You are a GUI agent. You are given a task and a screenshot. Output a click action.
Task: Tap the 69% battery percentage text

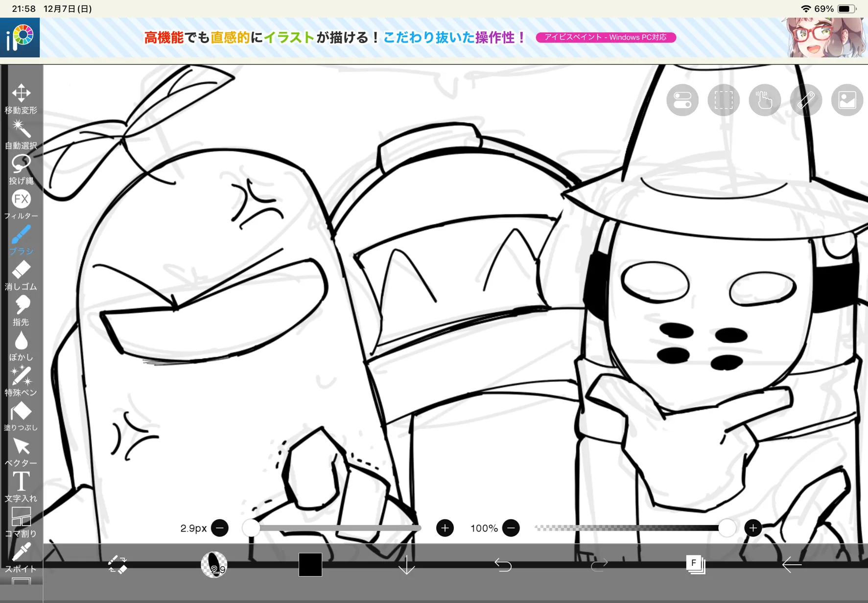point(824,9)
